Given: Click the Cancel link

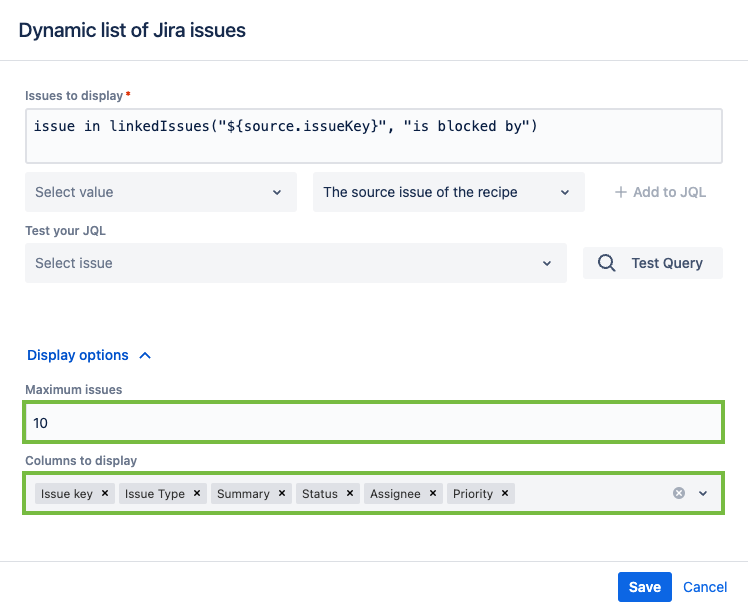Looking at the screenshot, I should click(705, 587).
